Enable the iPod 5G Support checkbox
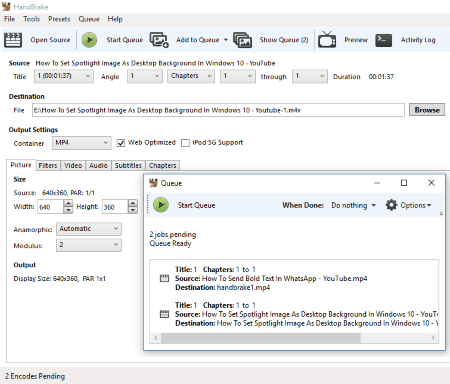This screenshot has height=384, width=450. [185, 143]
